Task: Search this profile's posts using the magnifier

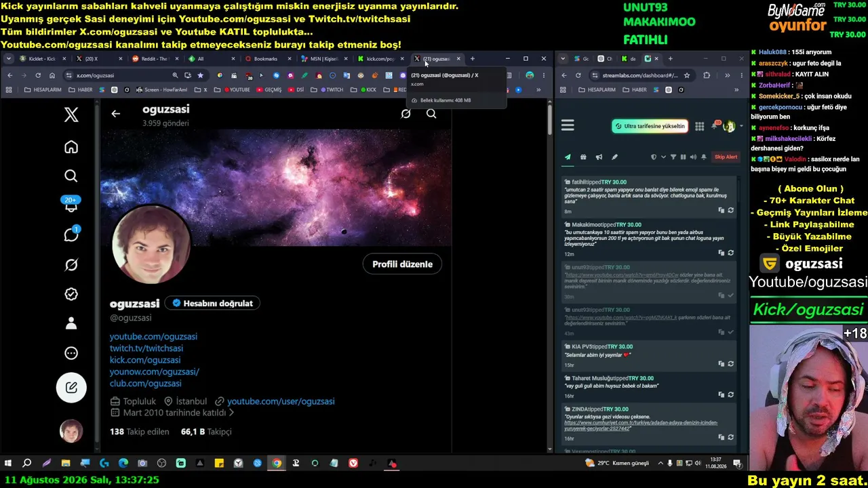Action: click(431, 114)
